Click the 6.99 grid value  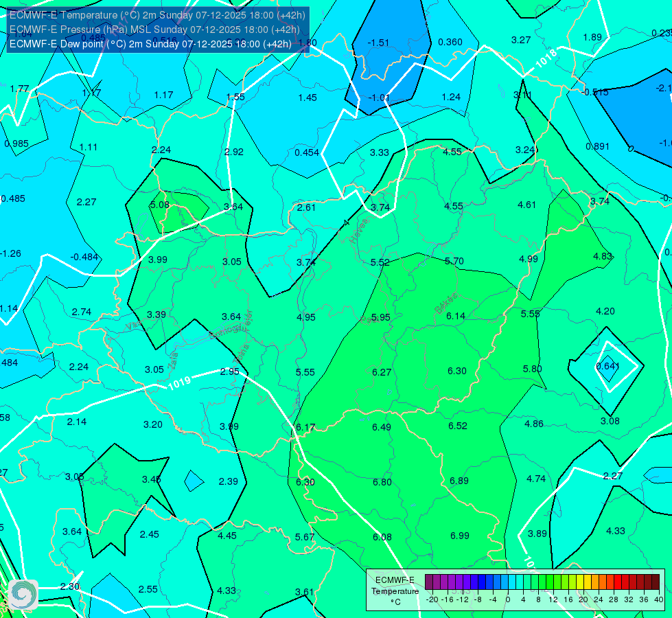[460, 536]
